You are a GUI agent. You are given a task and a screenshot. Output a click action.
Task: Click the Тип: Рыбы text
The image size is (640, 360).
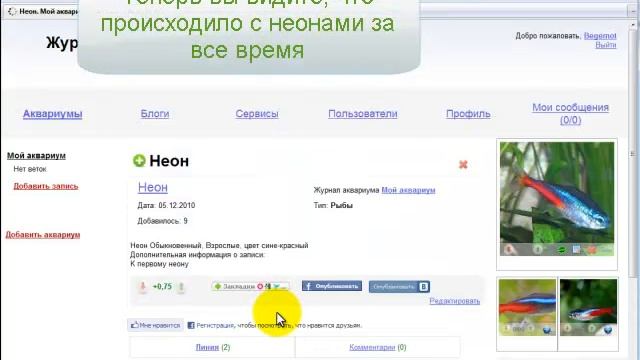[x=333, y=205]
